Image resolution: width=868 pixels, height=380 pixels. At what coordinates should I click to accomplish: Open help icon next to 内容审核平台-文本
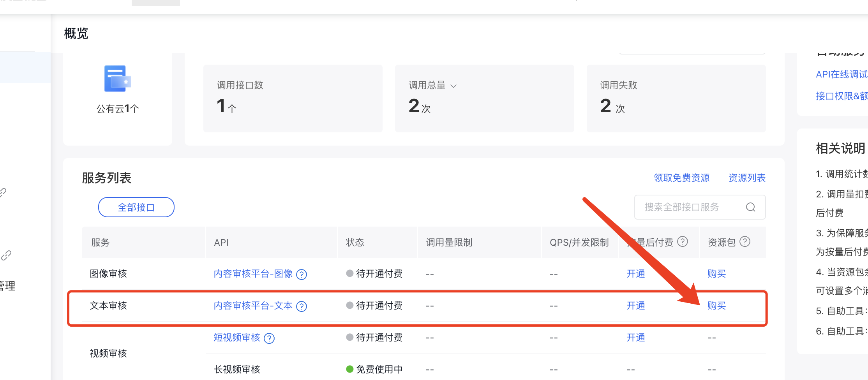302,306
